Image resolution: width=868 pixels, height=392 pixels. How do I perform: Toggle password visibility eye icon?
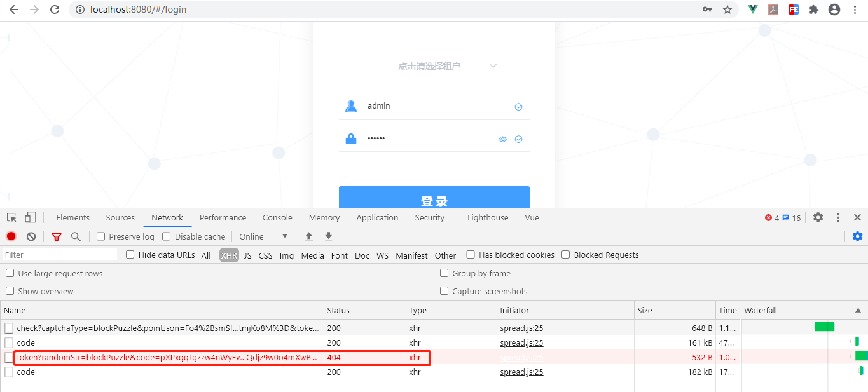pos(502,139)
